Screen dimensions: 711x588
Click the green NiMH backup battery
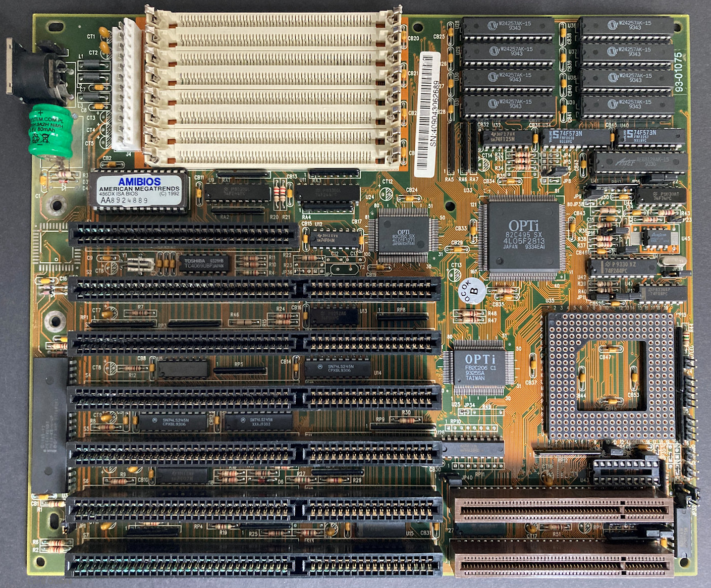click(x=50, y=129)
